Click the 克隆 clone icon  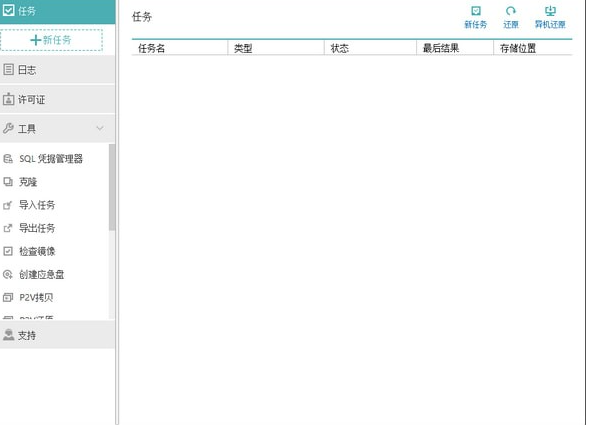click(8, 182)
